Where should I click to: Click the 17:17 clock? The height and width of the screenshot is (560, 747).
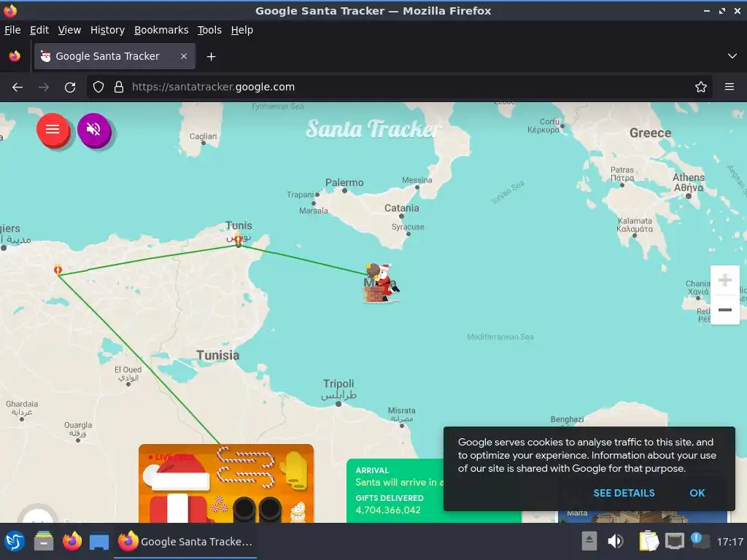click(x=729, y=542)
